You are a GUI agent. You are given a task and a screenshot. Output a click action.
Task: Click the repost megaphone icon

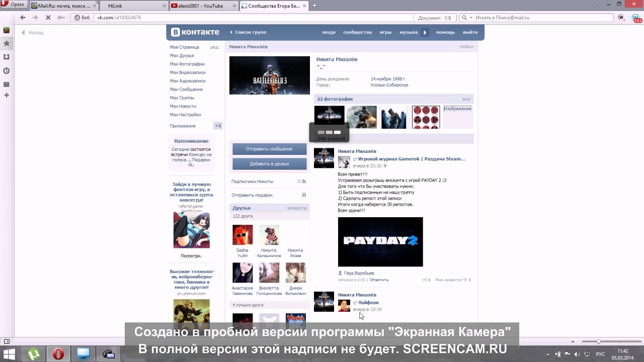(x=424, y=280)
